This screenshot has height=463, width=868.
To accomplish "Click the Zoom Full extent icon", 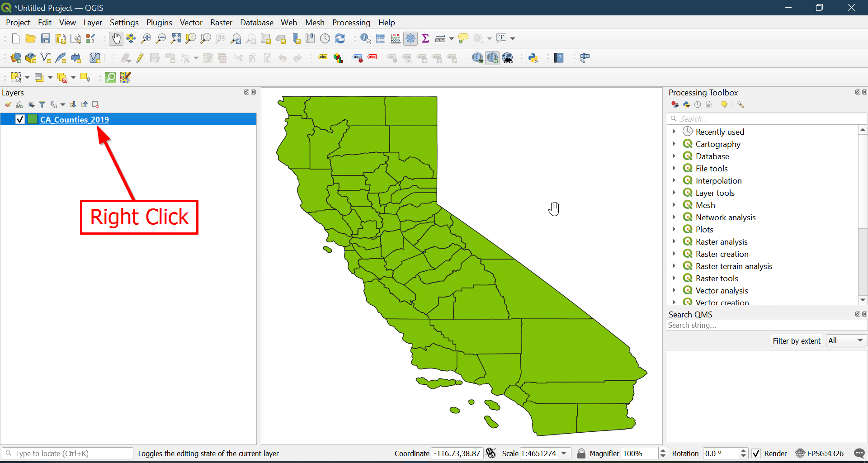I will (x=176, y=39).
